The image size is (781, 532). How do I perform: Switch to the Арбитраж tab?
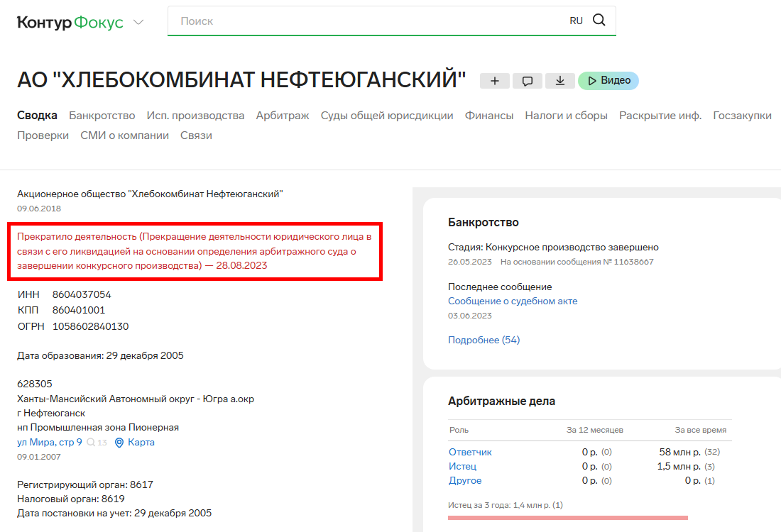coord(283,116)
